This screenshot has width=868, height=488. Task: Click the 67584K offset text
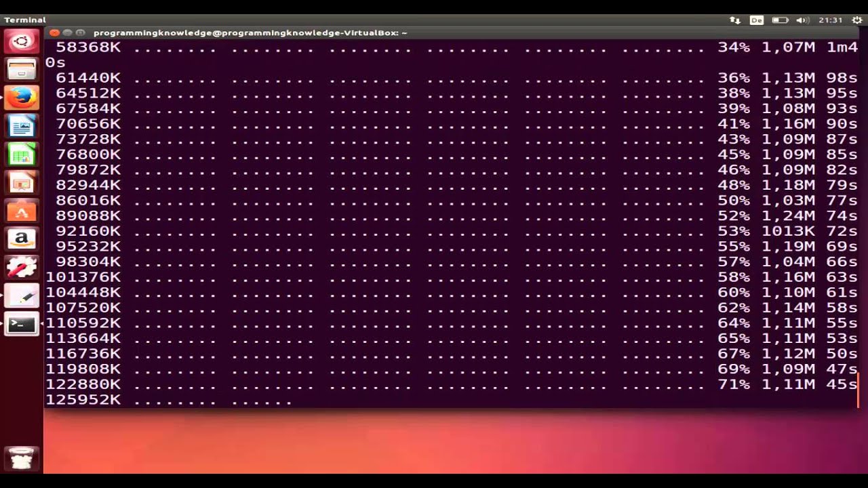click(x=88, y=108)
